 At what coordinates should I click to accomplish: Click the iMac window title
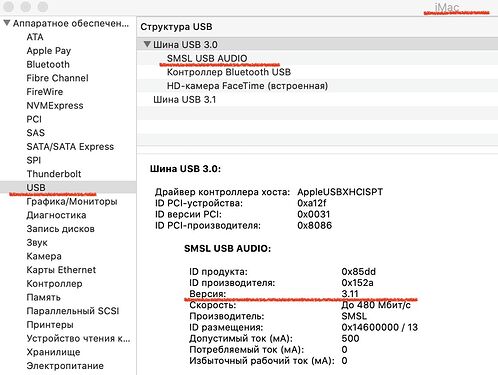point(447,7)
